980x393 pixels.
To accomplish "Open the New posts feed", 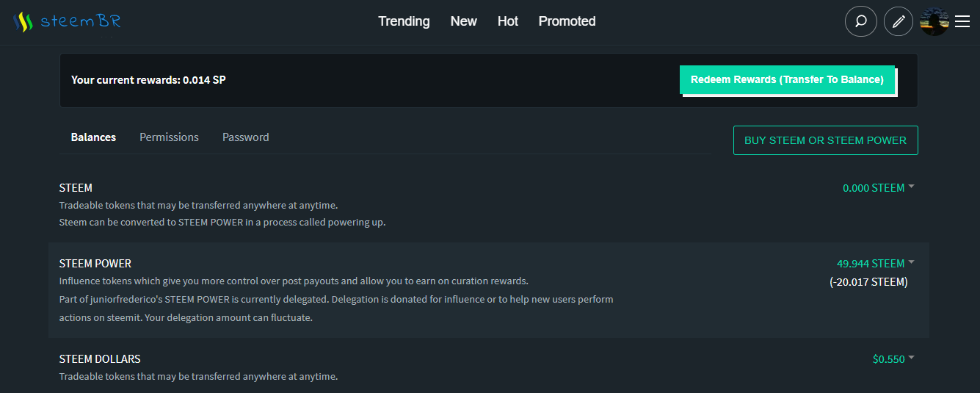I will click(464, 21).
